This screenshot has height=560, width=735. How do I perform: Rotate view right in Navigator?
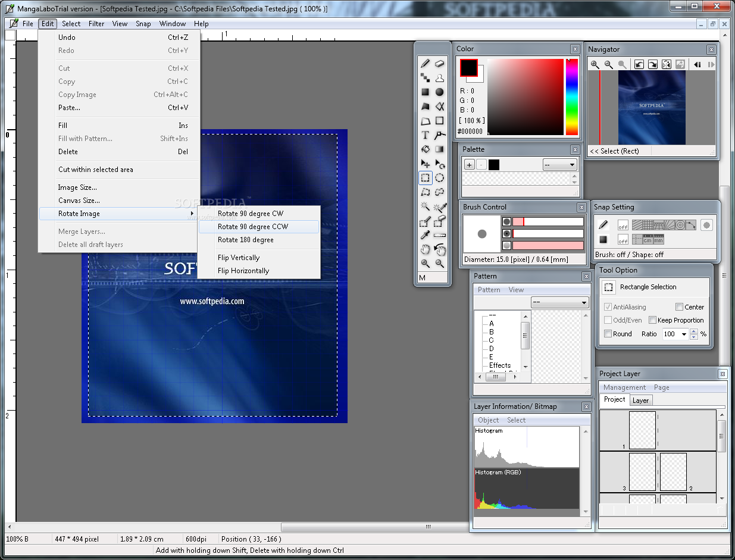click(x=653, y=64)
